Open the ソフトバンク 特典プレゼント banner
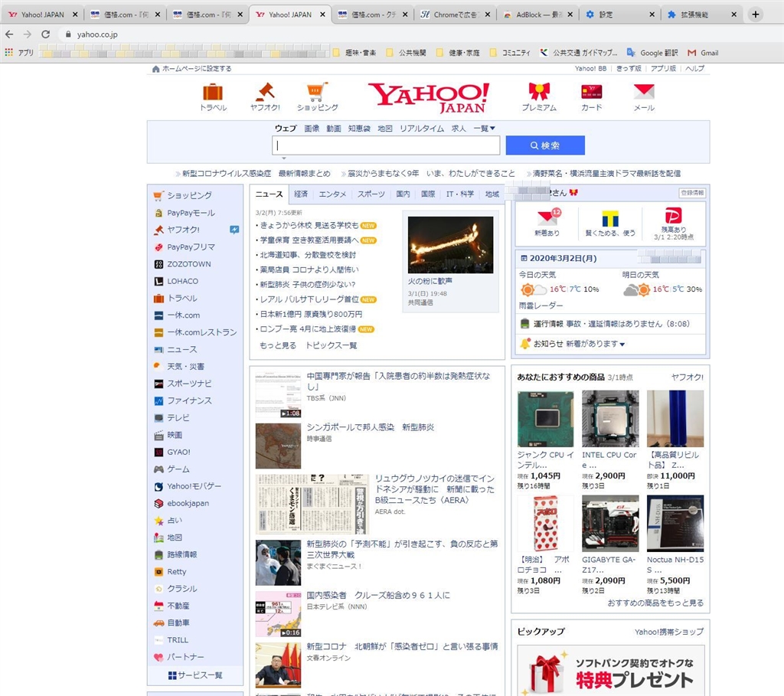The height and width of the screenshot is (696, 784). pos(610,670)
